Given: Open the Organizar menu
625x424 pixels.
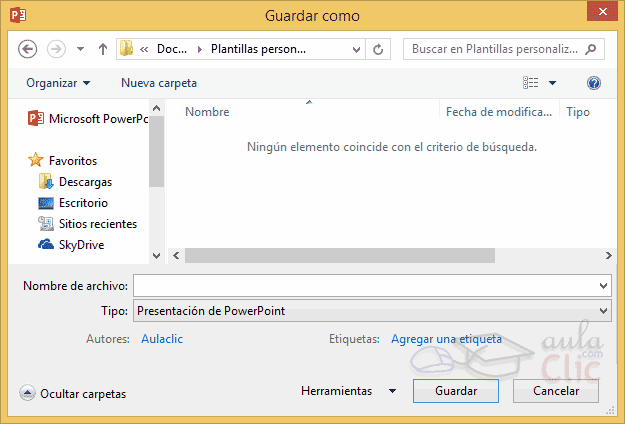Looking at the screenshot, I should click(x=58, y=83).
